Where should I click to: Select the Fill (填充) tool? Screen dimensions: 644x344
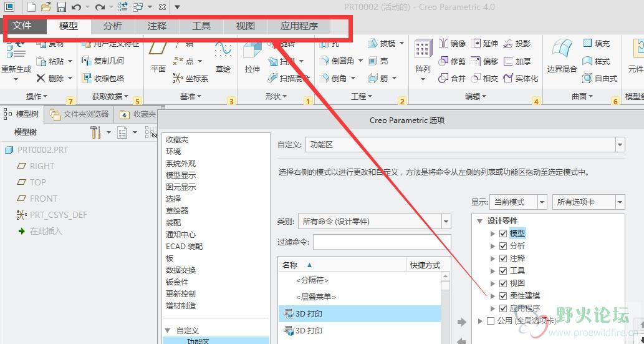(596, 43)
